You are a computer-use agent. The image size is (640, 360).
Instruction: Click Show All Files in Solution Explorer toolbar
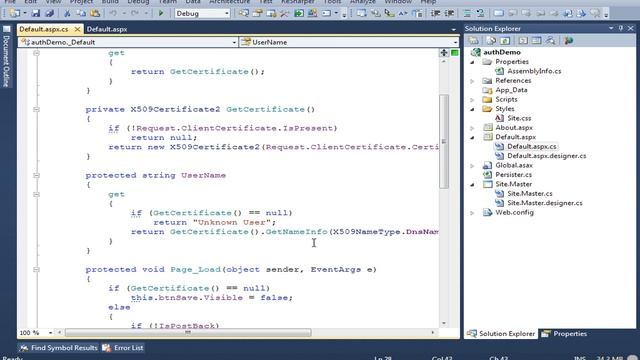click(491, 40)
